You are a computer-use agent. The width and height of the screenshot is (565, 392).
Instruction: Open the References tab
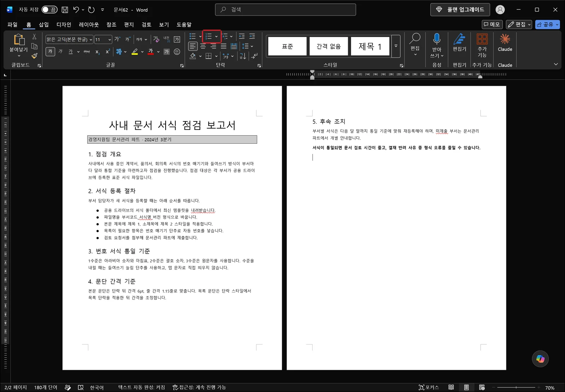click(111, 24)
